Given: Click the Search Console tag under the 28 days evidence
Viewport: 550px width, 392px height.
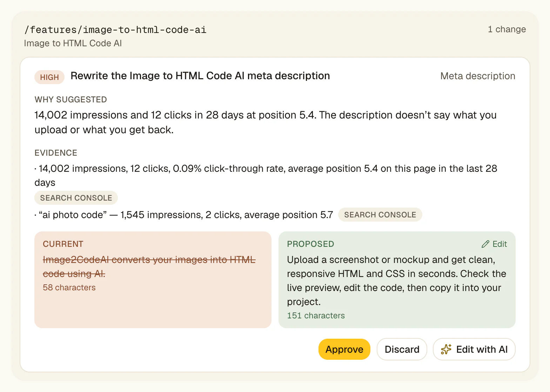Looking at the screenshot, I should (x=76, y=198).
